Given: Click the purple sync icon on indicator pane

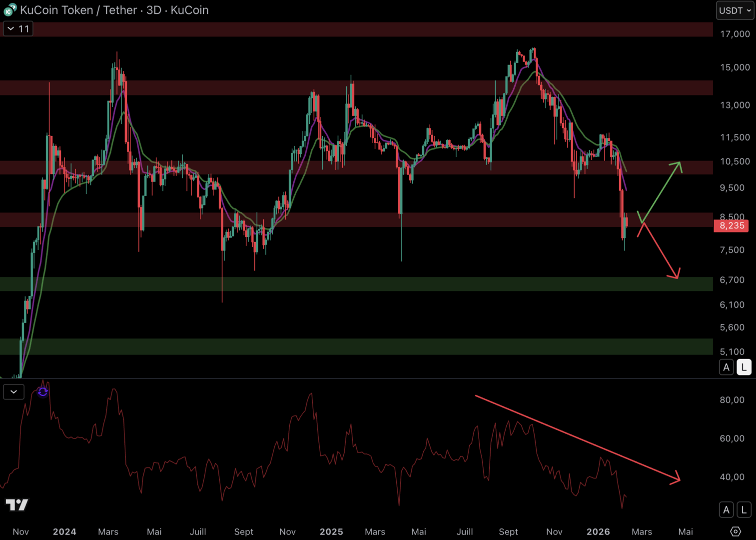Looking at the screenshot, I should coord(43,392).
